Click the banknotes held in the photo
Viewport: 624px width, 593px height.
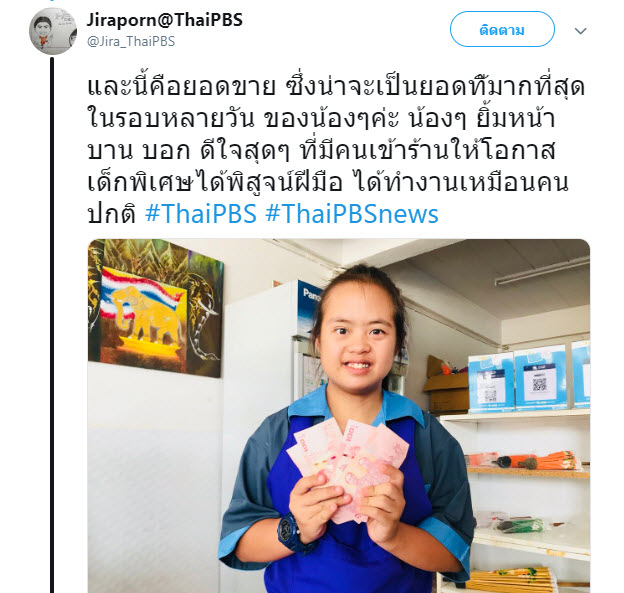pyautogui.click(x=347, y=462)
